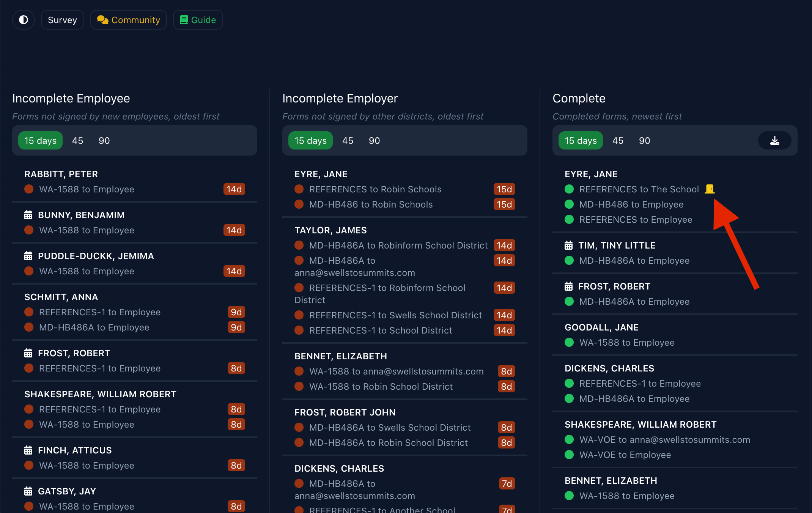Toggle the dark/light theme icon

[24, 20]
